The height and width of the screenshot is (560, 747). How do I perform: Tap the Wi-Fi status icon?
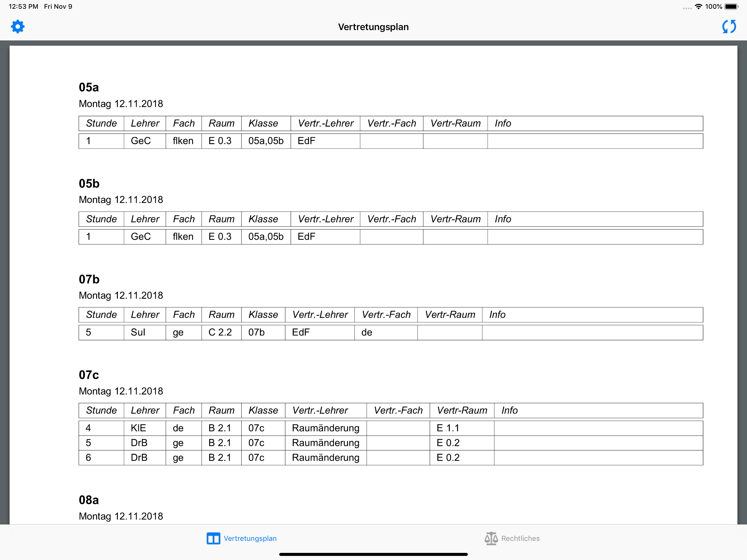coord(698,6)
